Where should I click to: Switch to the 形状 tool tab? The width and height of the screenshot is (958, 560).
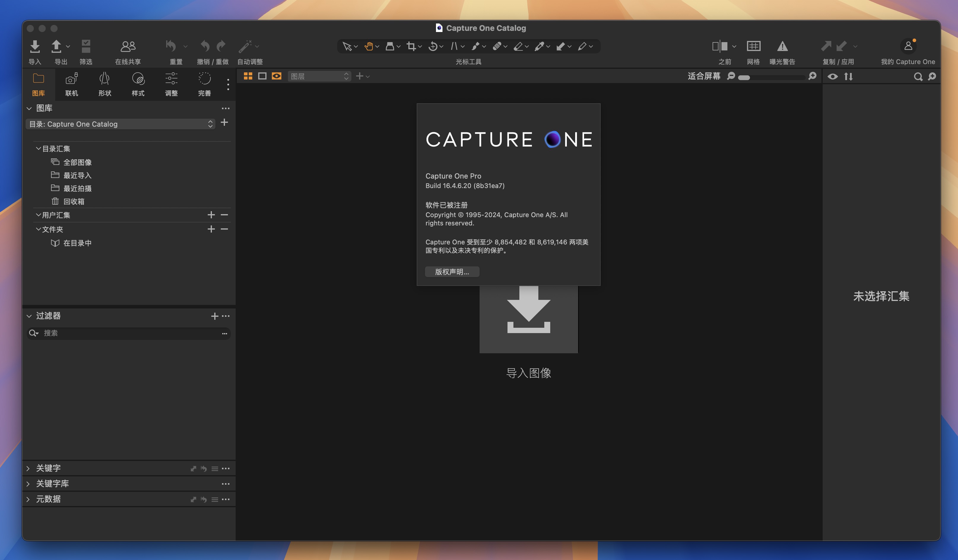(104, 84)
